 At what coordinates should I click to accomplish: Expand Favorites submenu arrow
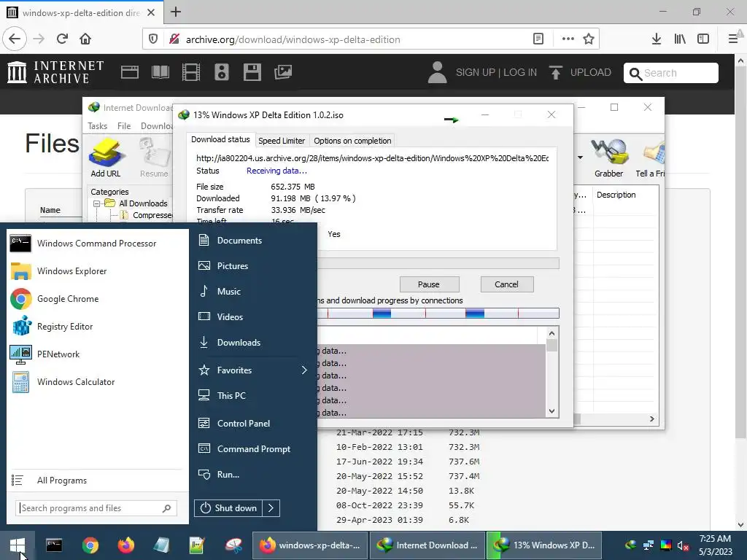tap(304, 370)
